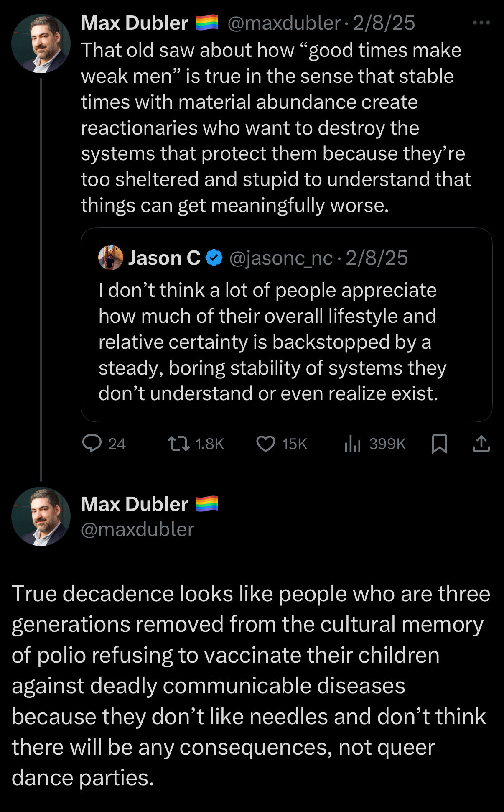Open the reply icon with 24 comments

pos(92,444)
